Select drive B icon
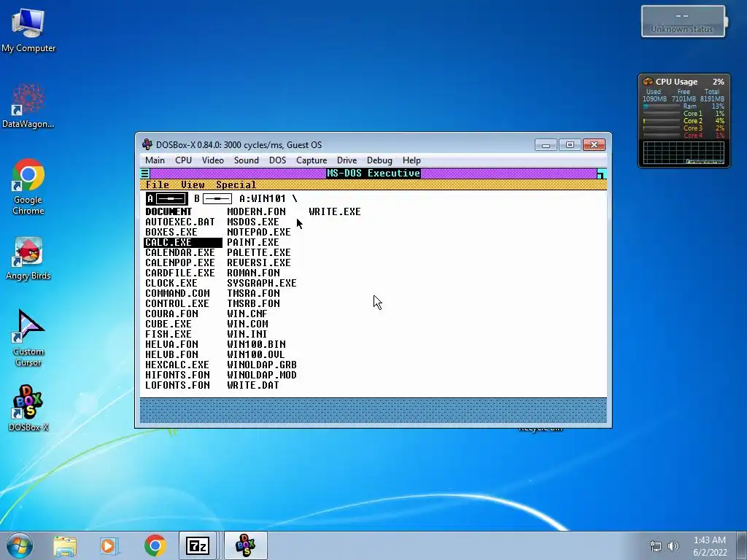This screenshot has height=560, width=747. pyautogui.click(x=213, y=198)
